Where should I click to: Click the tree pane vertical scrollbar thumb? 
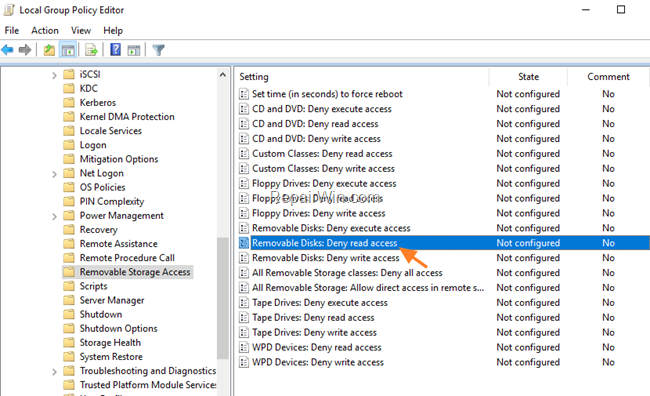223,298
